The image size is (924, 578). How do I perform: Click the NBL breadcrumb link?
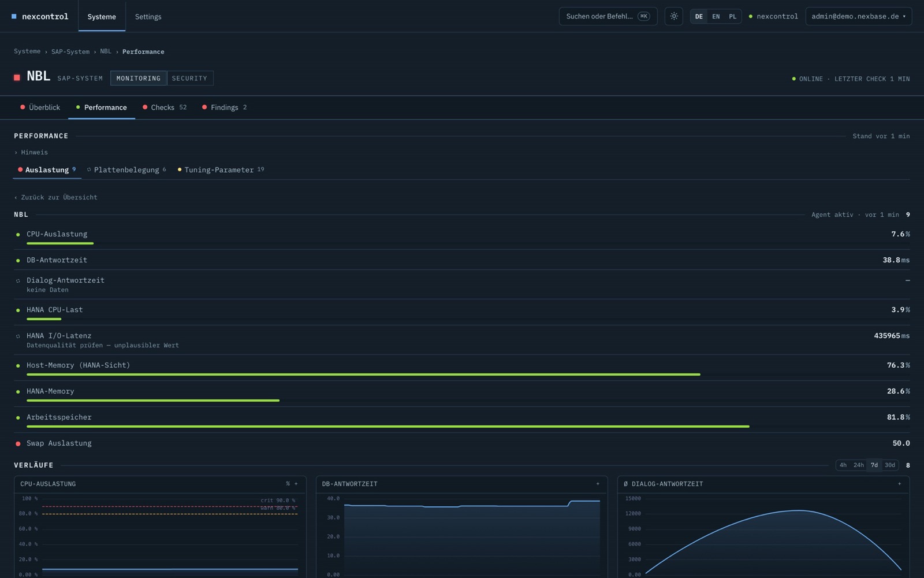(106, 51)
